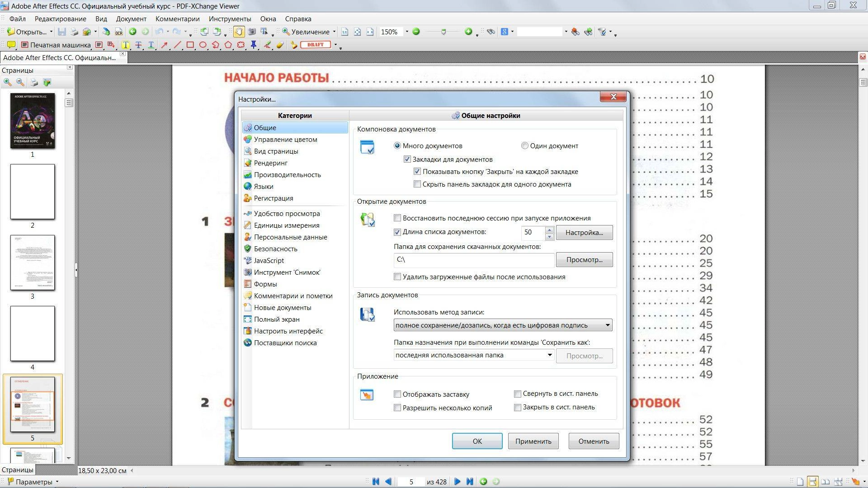Click the green zoom in plus button
This screenshot has width=868, height=488.
(468, 32)
